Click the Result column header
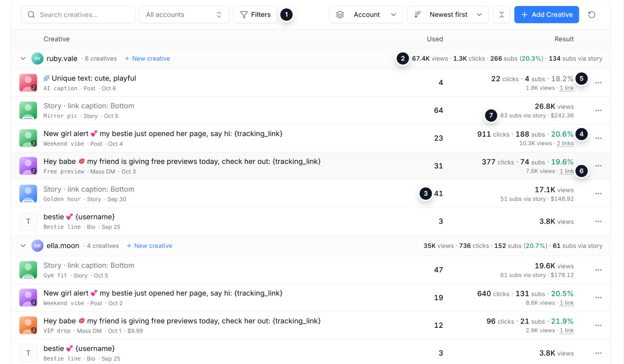624x364 pixels. (564, 39)
